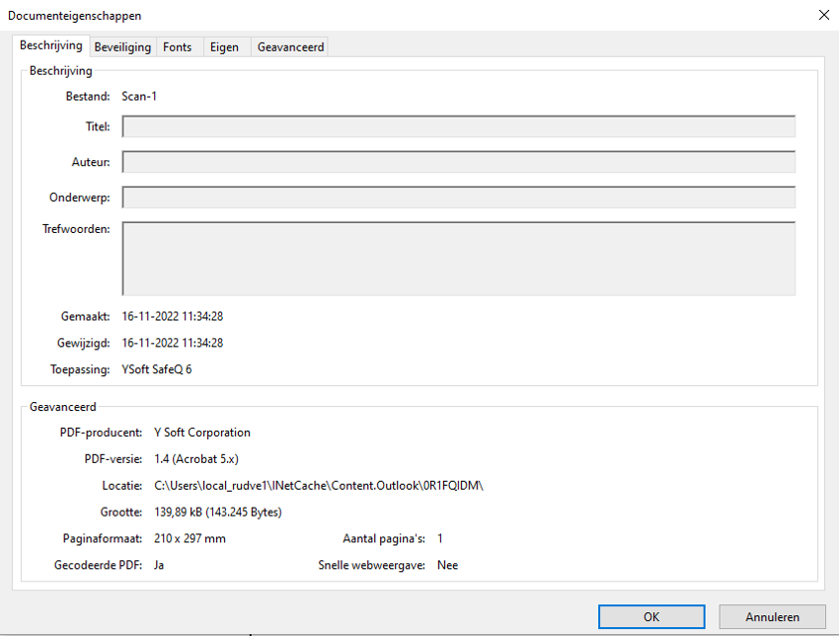Click the Y Soft Corporation producer text

[202, 433]
